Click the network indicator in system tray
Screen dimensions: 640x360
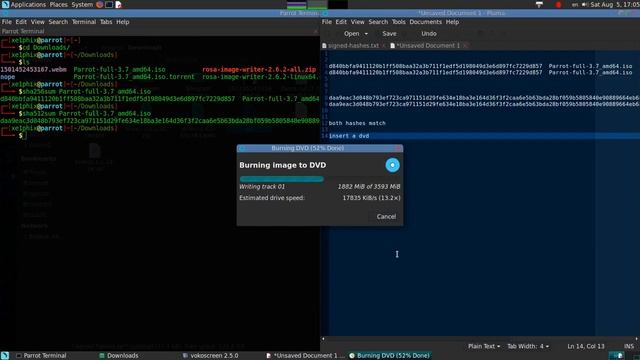click(539, 4)
